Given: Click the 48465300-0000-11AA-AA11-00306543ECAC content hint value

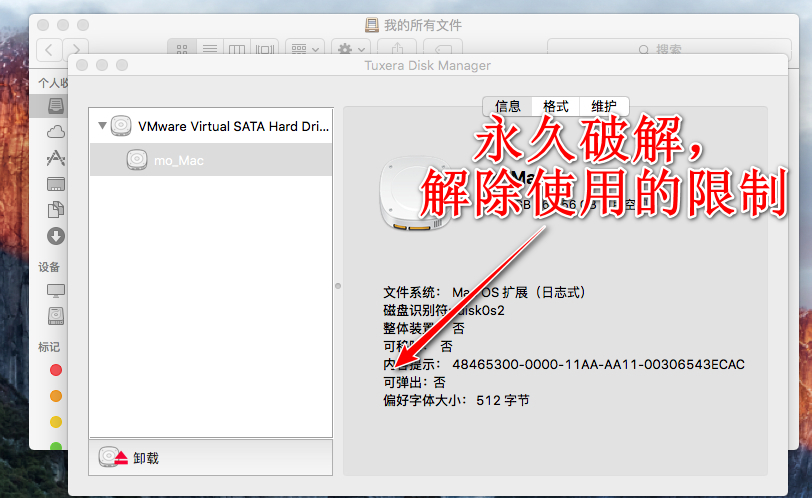Looking at the screenshot, I should point(598,364).
